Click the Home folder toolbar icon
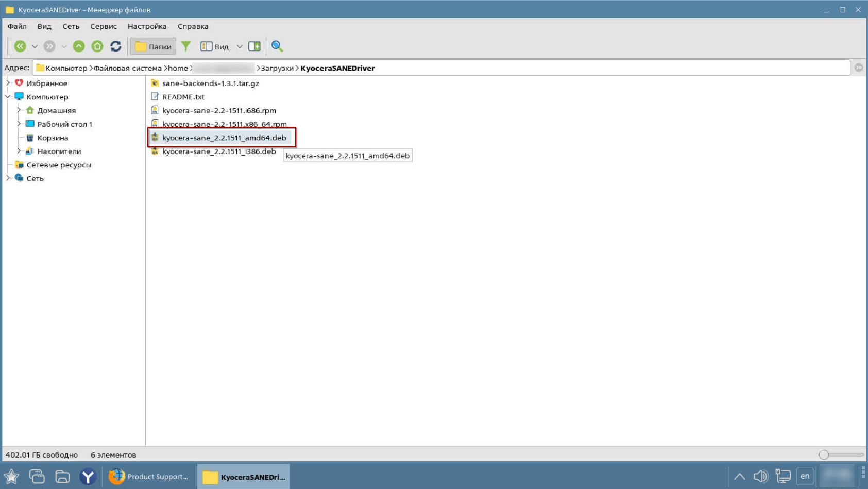This screenshot has height=489, width=868. (x=97, y=46)
